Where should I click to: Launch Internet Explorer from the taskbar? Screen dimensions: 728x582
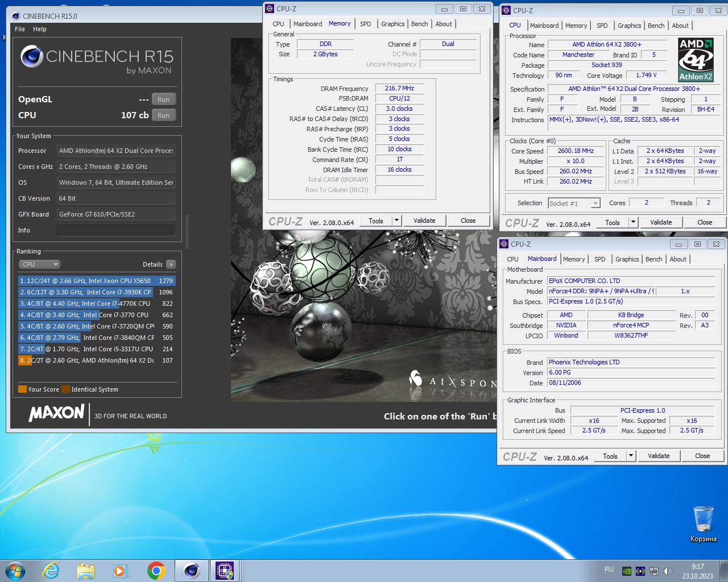click(x=51, y=571)
